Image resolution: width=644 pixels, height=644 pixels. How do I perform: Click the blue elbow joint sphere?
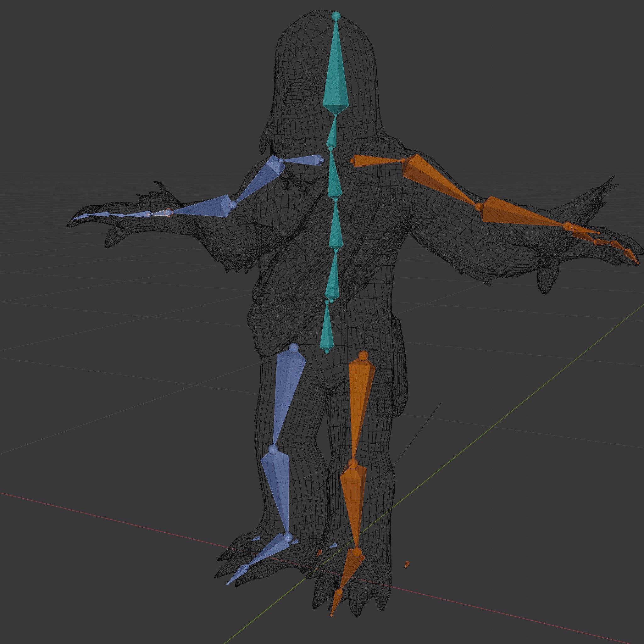(233, 205)
